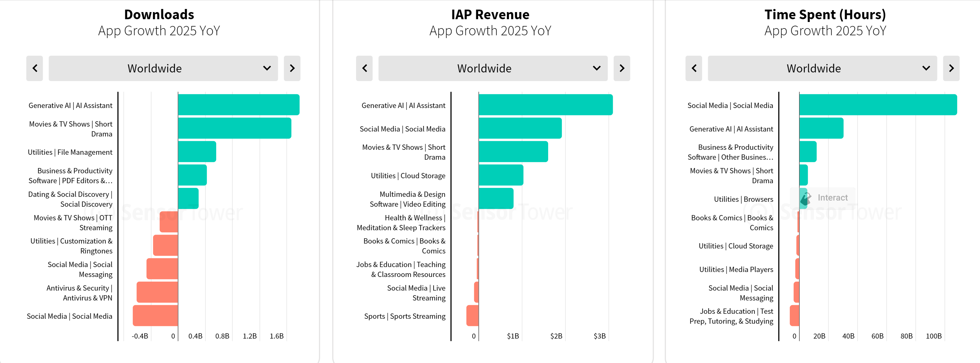Open Worldwide dropdown in Time Spent panel
This screenshot has height=363, width=980.
[x=822, y=68]
